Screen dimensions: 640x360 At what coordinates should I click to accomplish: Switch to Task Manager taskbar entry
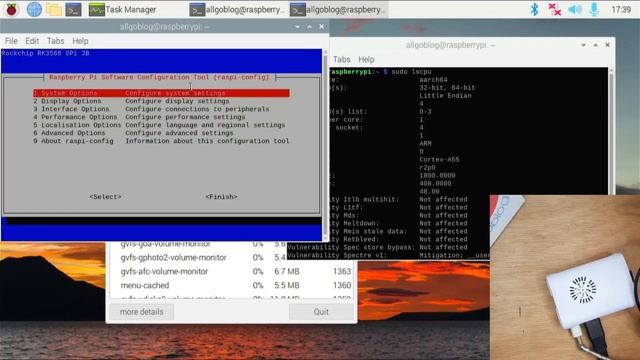(x=122, y=9)
